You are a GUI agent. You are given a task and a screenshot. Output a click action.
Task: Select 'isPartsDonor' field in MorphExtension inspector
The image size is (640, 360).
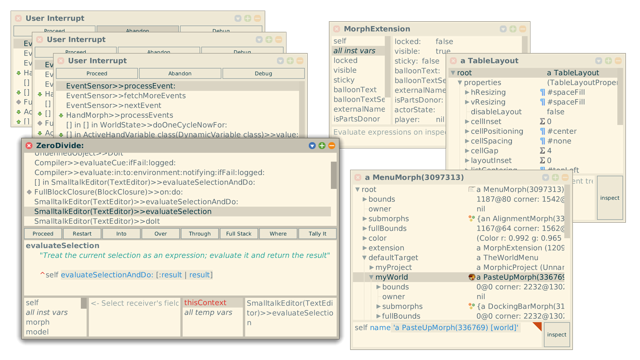(x=358, y=119)
